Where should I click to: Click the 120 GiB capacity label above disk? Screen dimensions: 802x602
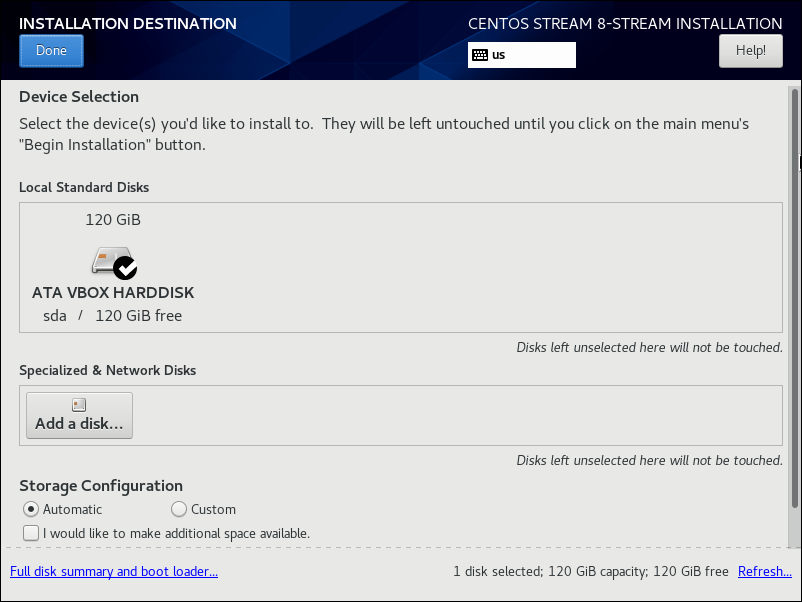click(x=113, y=219)
